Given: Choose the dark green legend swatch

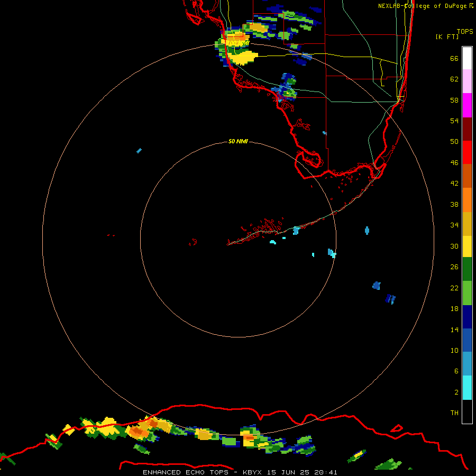Looking at the screenshot, I should point(467,269).
